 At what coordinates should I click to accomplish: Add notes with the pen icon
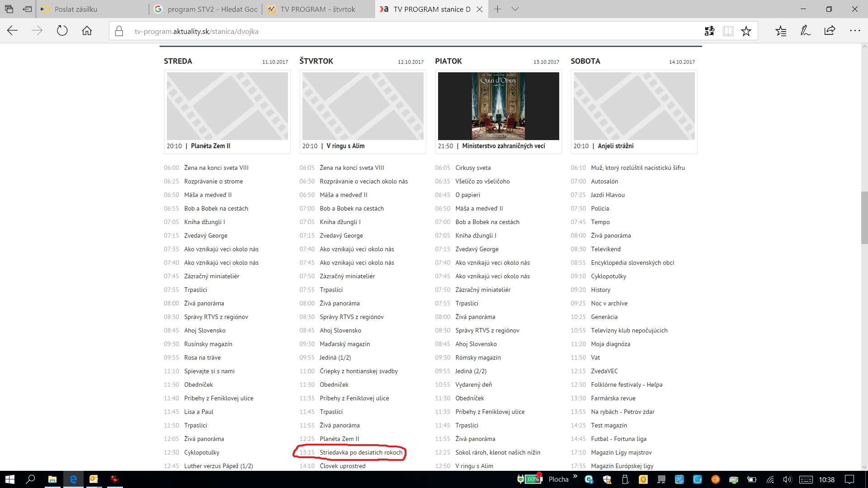(x=805, y=31)
